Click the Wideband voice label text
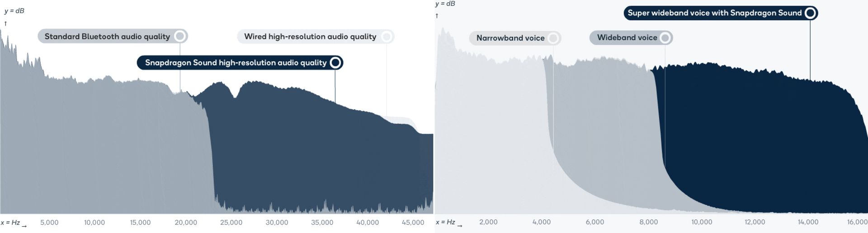The image size is (868, 233). coord(627,37)
